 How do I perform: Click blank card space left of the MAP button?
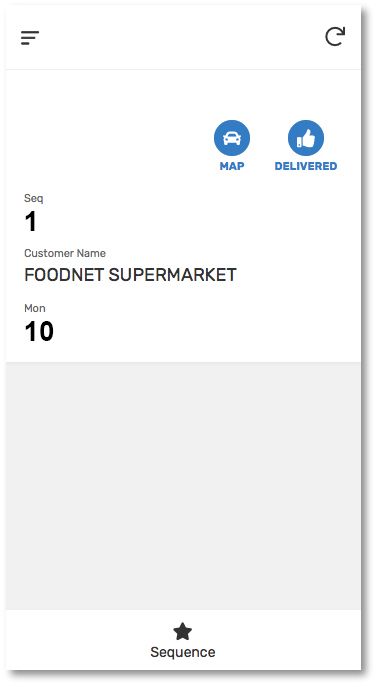pyautogui.click(x=110, y=140)
